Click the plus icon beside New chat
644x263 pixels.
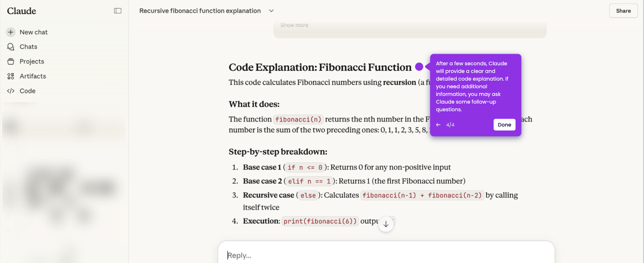(11, 32)
